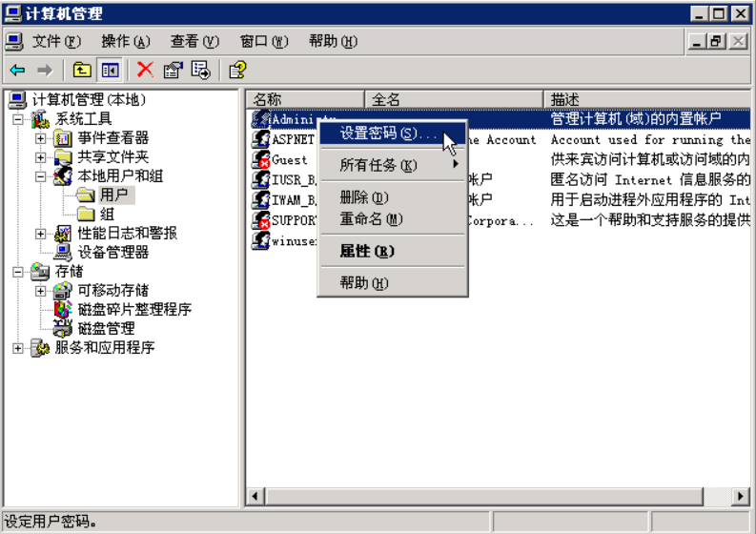Select 计算机管理(本地) root node
This screenshot has height=534, width=756.
click(x=89, y=100)
